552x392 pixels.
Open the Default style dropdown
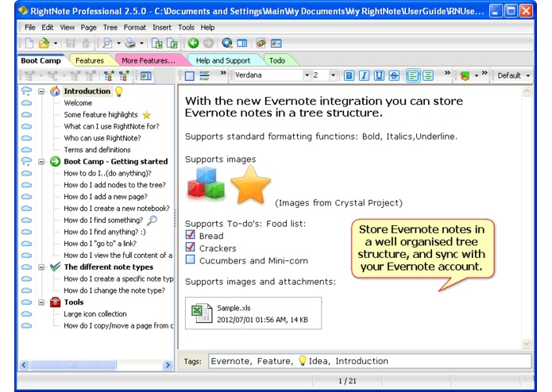point(528,75)
